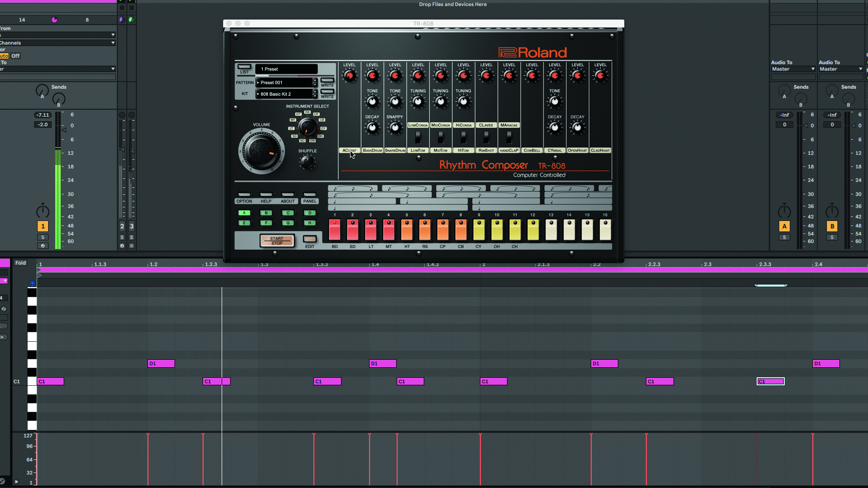Adjust the LowTom TUNING knob
The image size is (868, 488).
[418, 102]
